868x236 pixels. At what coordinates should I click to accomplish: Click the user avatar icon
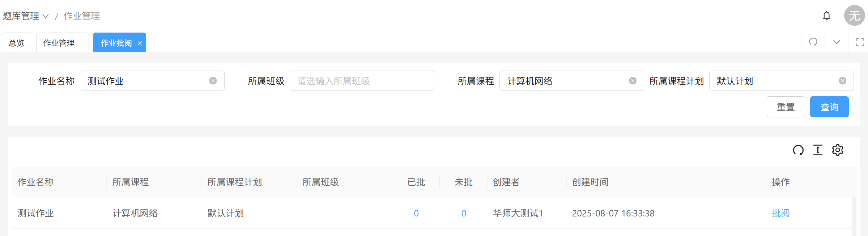(854, 16)
